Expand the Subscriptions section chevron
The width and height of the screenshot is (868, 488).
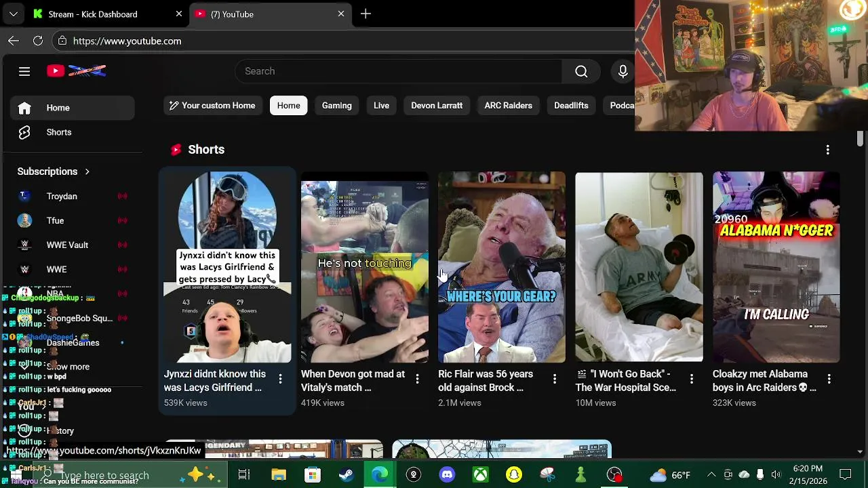(x=87, y=171)
